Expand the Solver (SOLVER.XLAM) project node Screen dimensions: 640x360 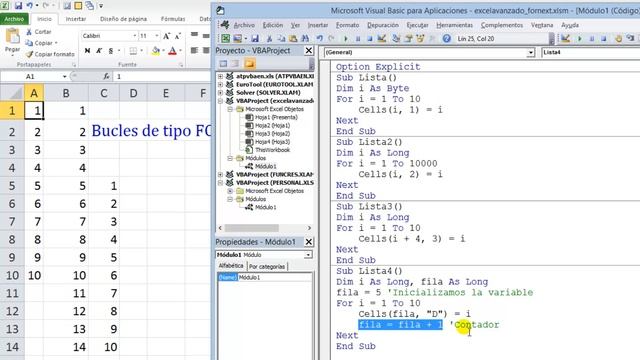220,93
